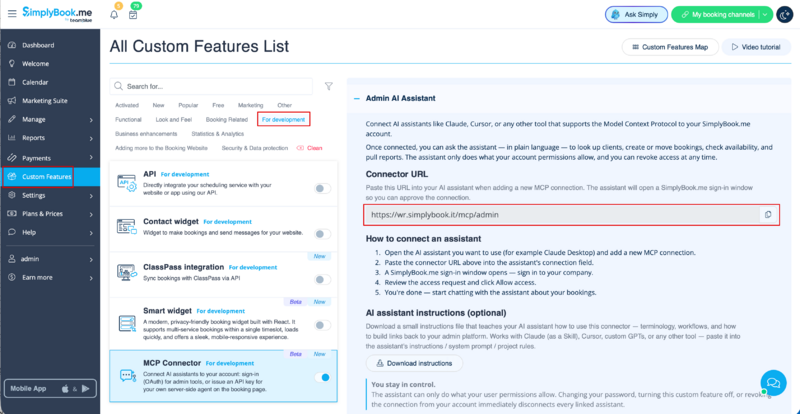Screen dimensions: 800x414
Task: Click the MCP Connector feature icon
Action: click(127, 376)
